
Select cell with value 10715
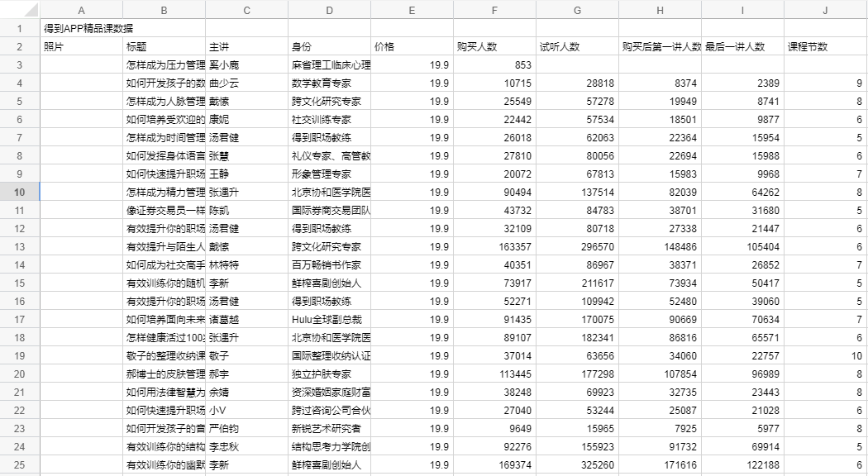pos(494,83)
